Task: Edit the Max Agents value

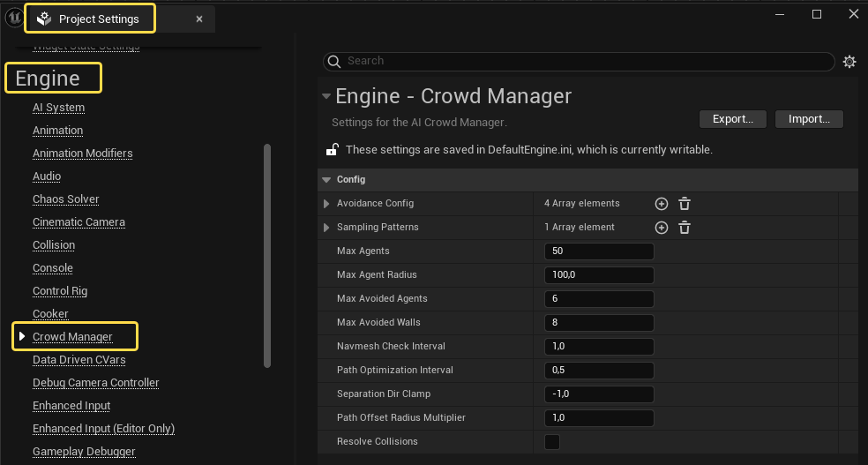Action: click(x=599, y=251)
